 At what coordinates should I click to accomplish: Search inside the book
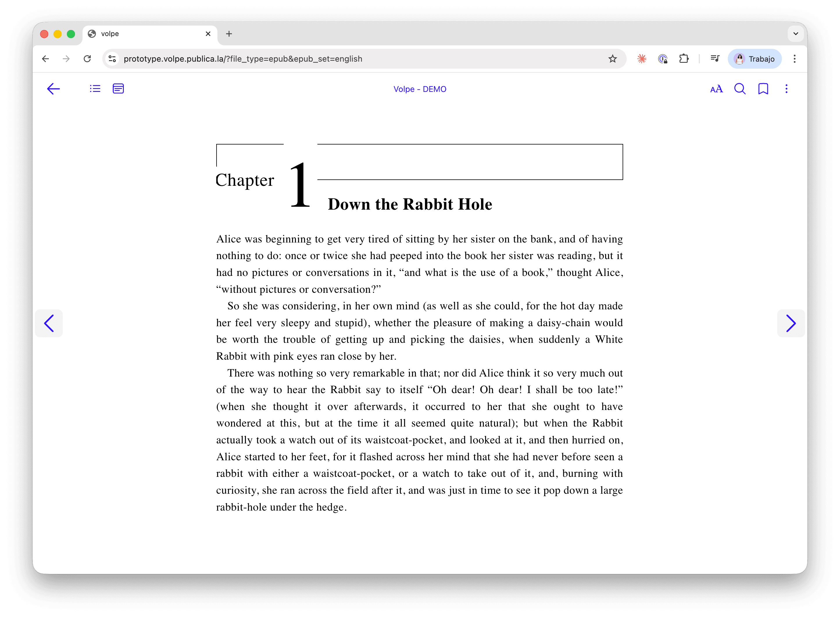(739, 89)
